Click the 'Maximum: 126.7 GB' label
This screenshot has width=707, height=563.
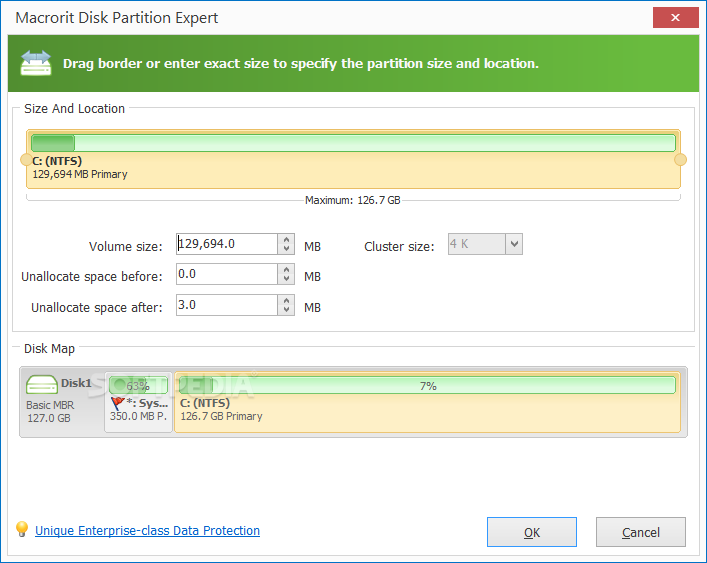coord(353,200)
